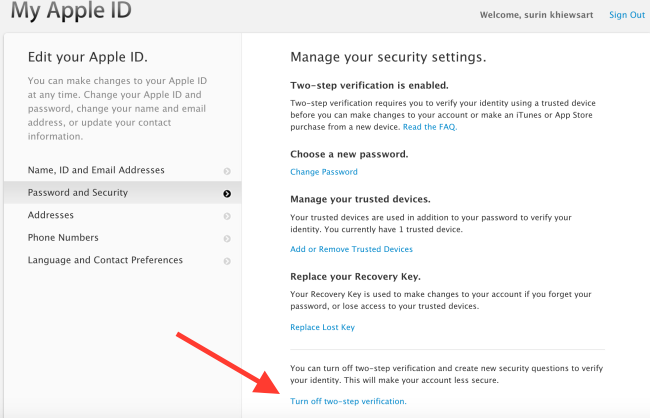650x418 pixels.
Task: Click arrow icon beside Language and Contact Preferences
Action: tap(227, 261)
